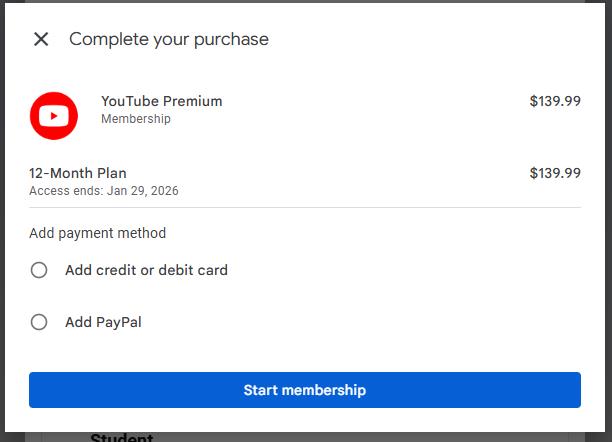The image size is (612, 442).
Task: Click the '12-Month Plan' label
Action: (x=78, y=173)
